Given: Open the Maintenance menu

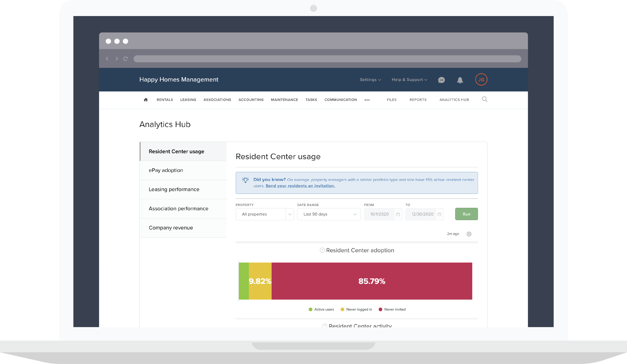Looking at the screenshot, I should pyautogui.click(x=284, y=100).
